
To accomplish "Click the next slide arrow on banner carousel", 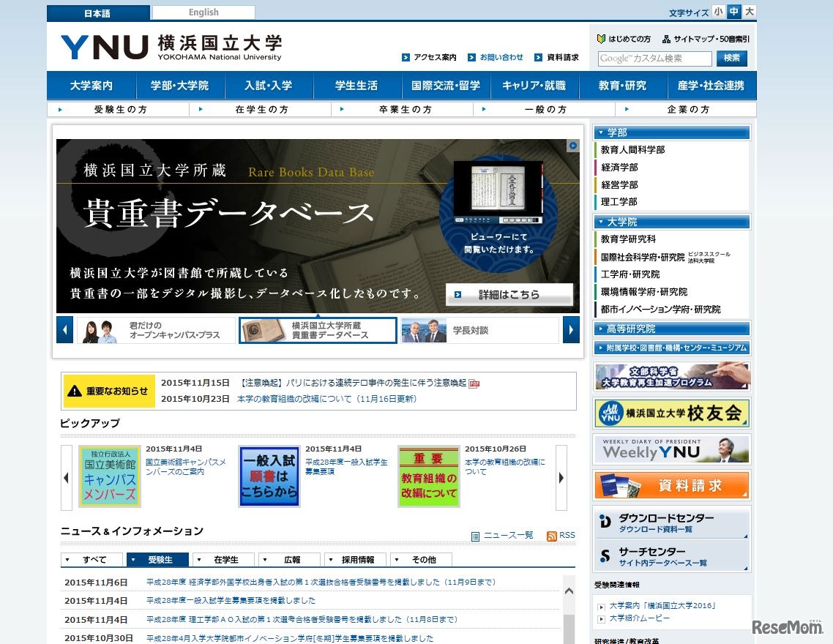I will 571,330.
